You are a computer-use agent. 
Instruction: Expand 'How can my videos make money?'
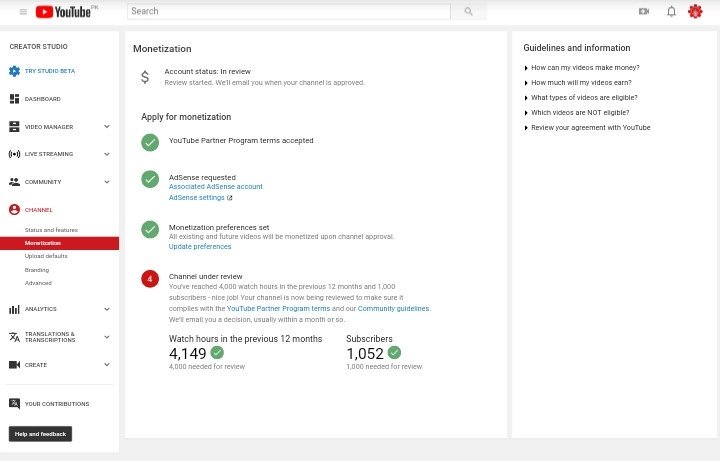coord(582,67)
